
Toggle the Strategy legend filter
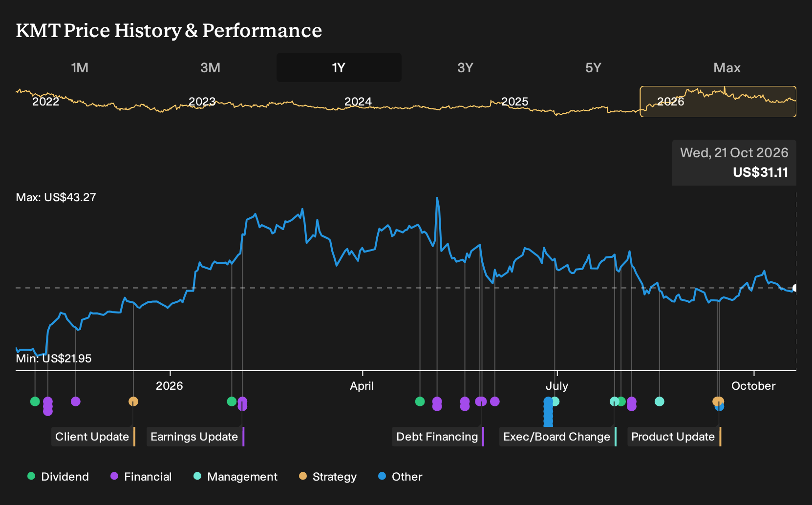coord(328,477)
